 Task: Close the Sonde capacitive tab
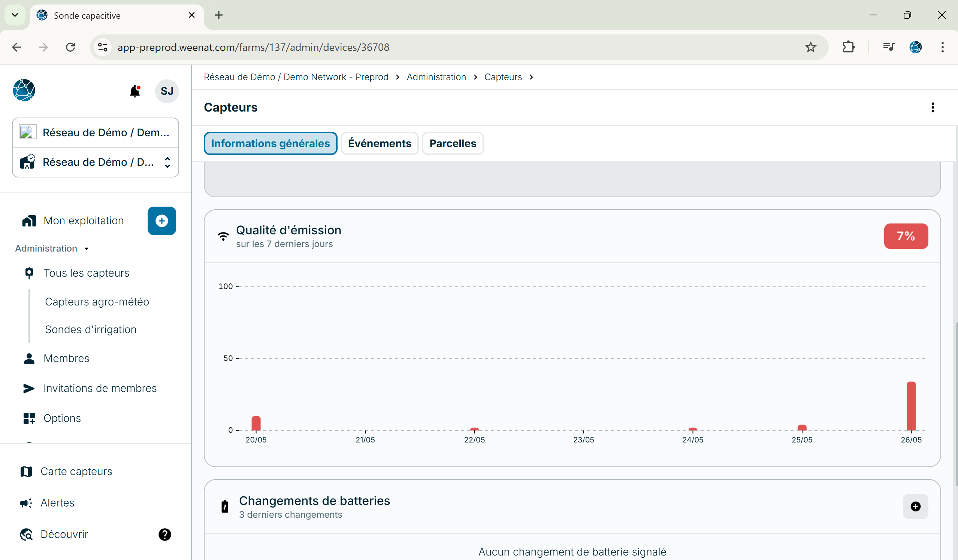click(191, 15)
